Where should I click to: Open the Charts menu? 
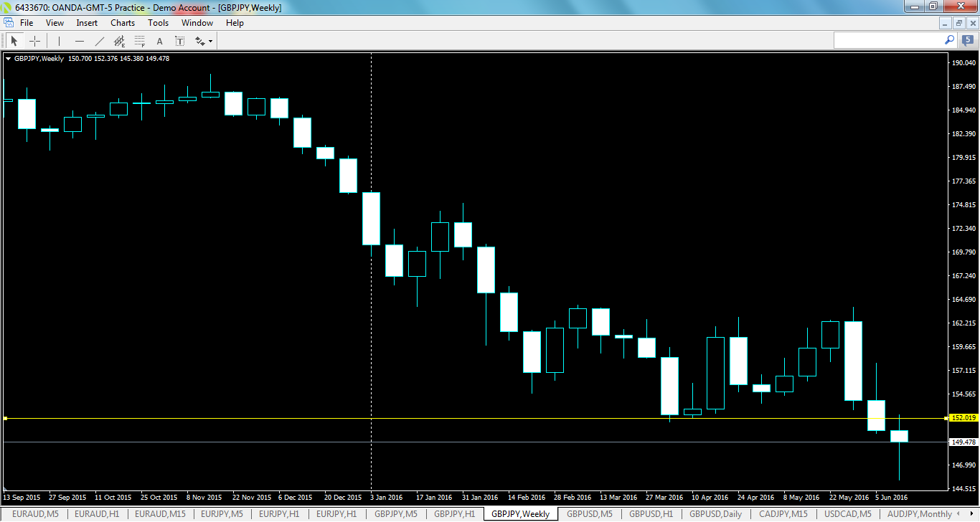coord(122,22)
